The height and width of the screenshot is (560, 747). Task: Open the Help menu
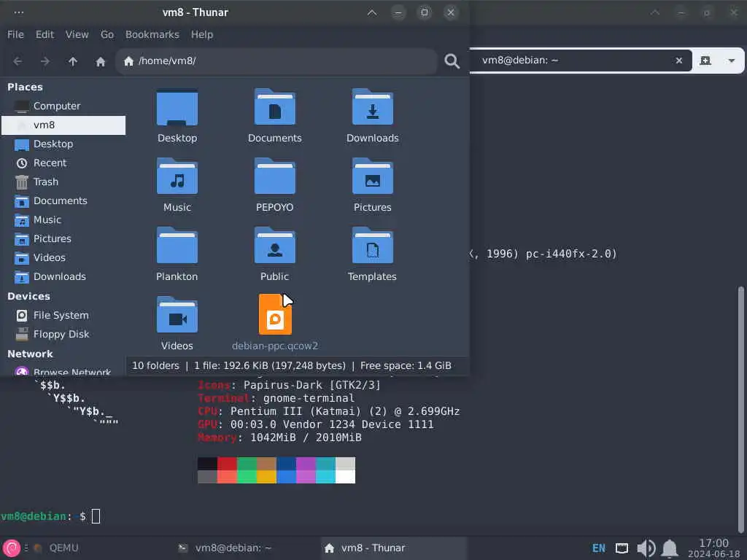202,35
